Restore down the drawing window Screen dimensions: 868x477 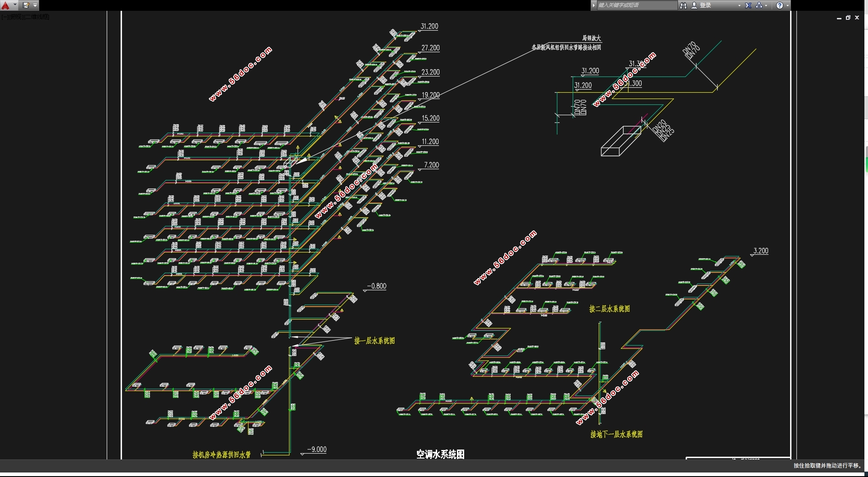[848, 18]
